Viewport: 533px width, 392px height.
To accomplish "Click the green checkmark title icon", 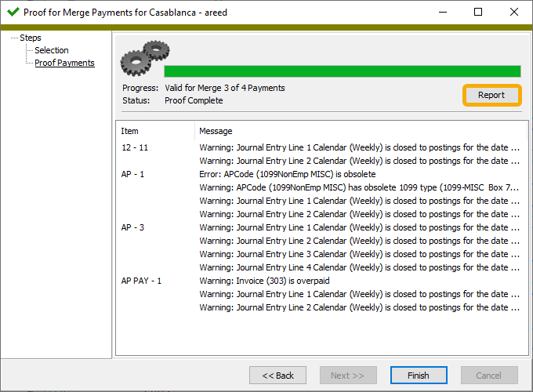I will coord(13,13).
